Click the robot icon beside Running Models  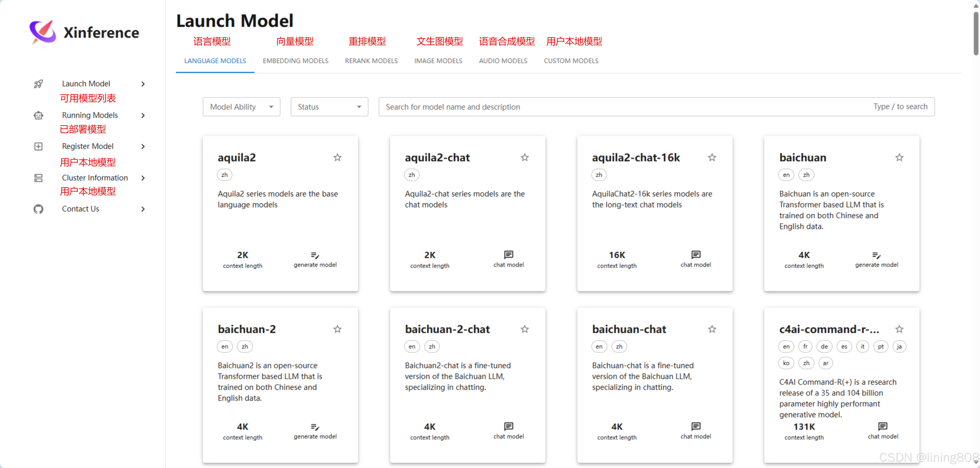pos(38,115)
